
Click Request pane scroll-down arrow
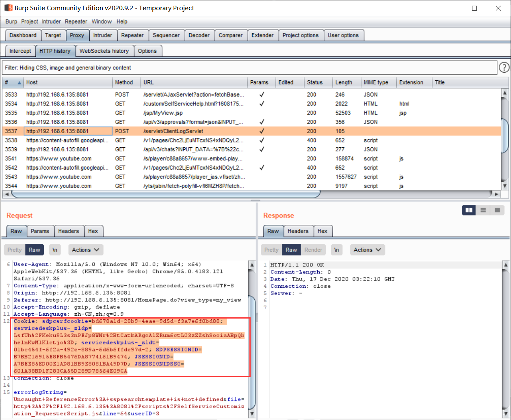coord(252,415)
